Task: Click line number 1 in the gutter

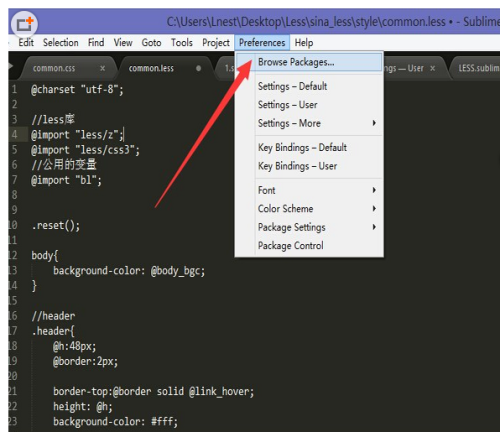Action: pos(14,90)
